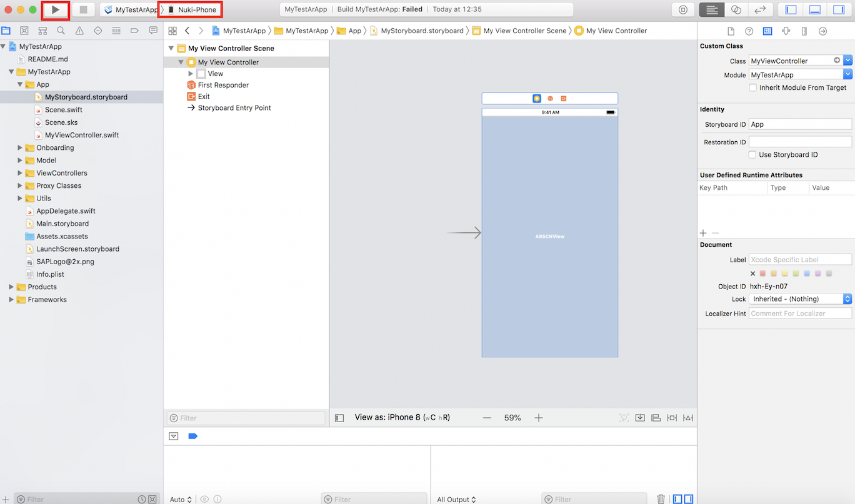Pick the red label color swatch
Viewport: 855px width, 504px height.
click(x=762, y=274)
